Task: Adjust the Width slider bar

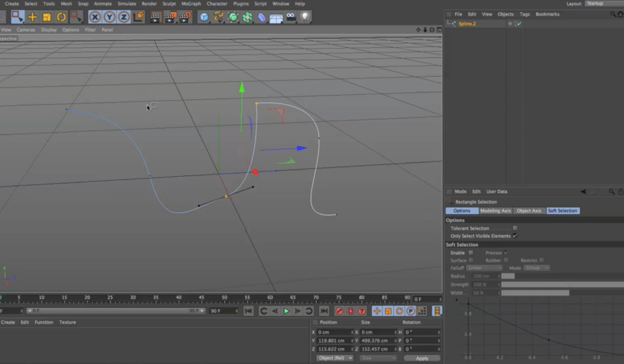Action: pyautogui.click(x=535, y=292)
